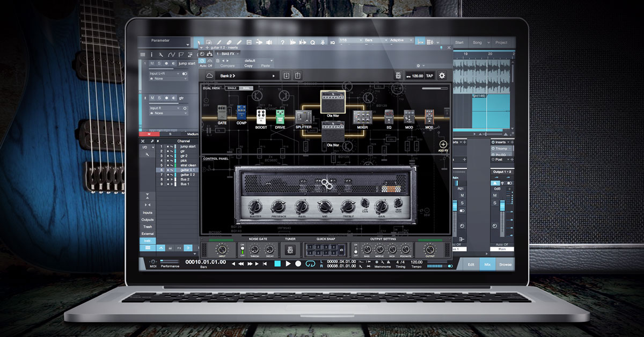644x337 pixels.
Task: Open BIAS FX settings via the gear icon
Action: coord(441,75)
